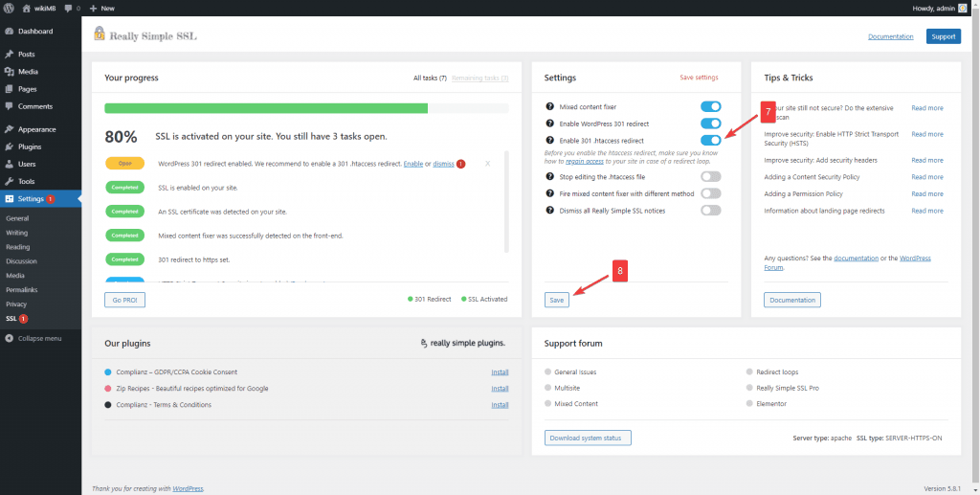Click Download system status button

pyautogui.click(x=588, y=439)
